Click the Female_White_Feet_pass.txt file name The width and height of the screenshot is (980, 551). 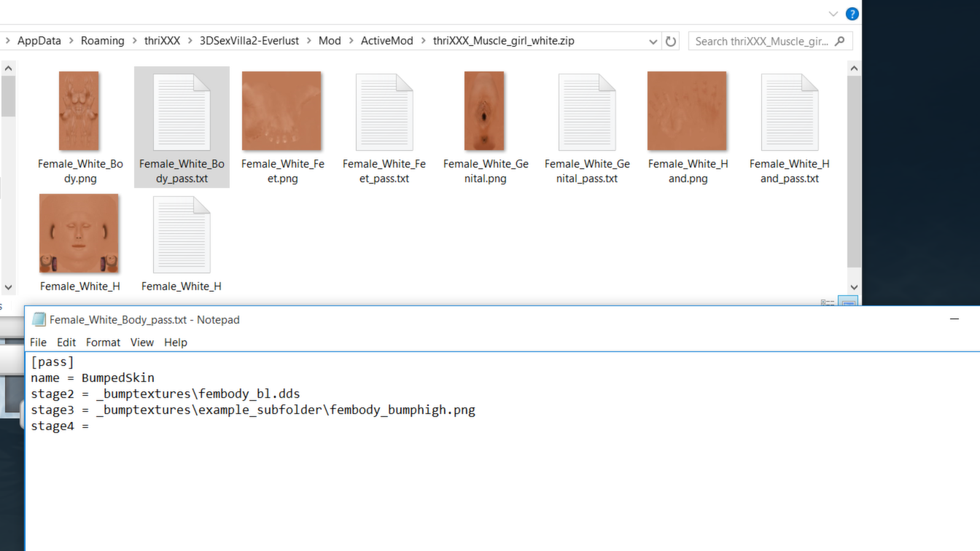[x=384, y=171]
